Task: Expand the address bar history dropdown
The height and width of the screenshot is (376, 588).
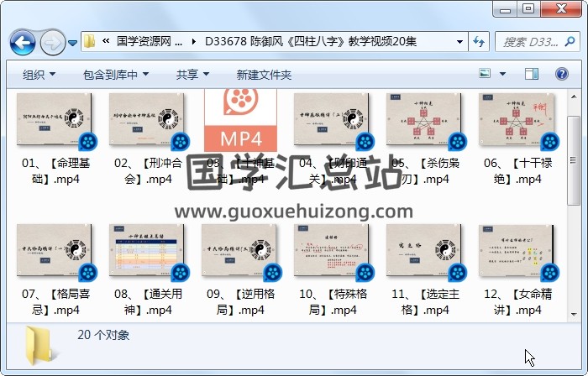Action: [459, 41]
